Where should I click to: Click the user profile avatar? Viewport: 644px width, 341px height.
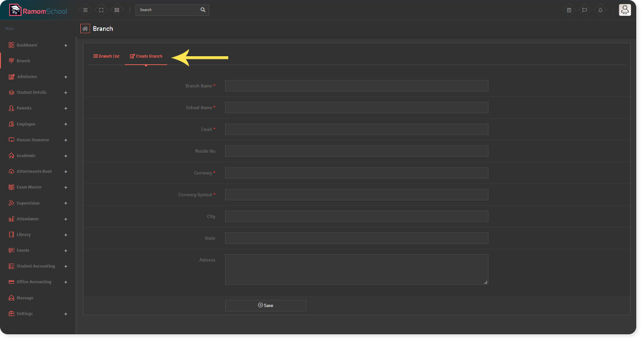click(624, 10)
